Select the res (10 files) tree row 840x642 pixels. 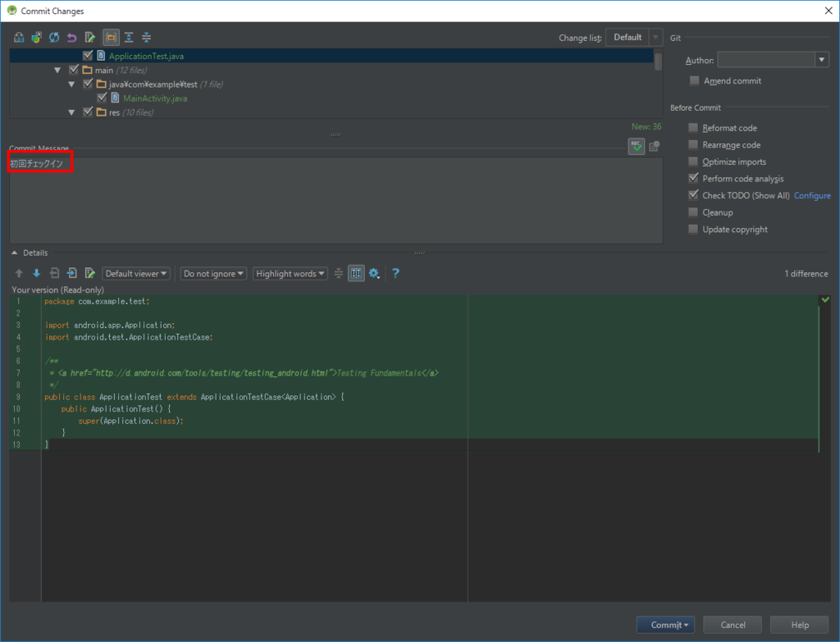(331, 112)
